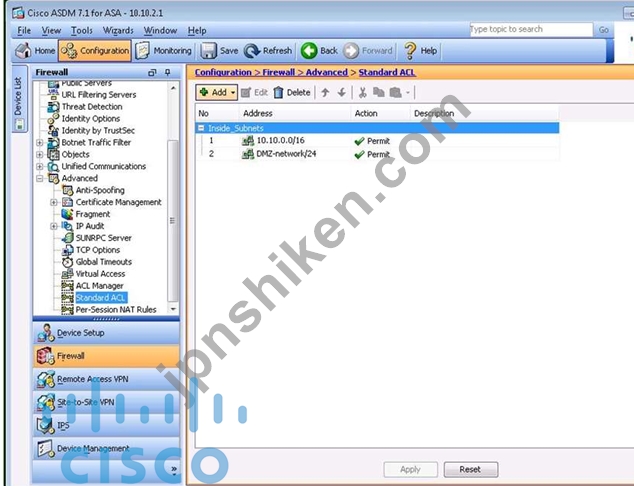Switch to Monitoring view
The width and height of the screenshot is (634, 486).
point(163,51)
